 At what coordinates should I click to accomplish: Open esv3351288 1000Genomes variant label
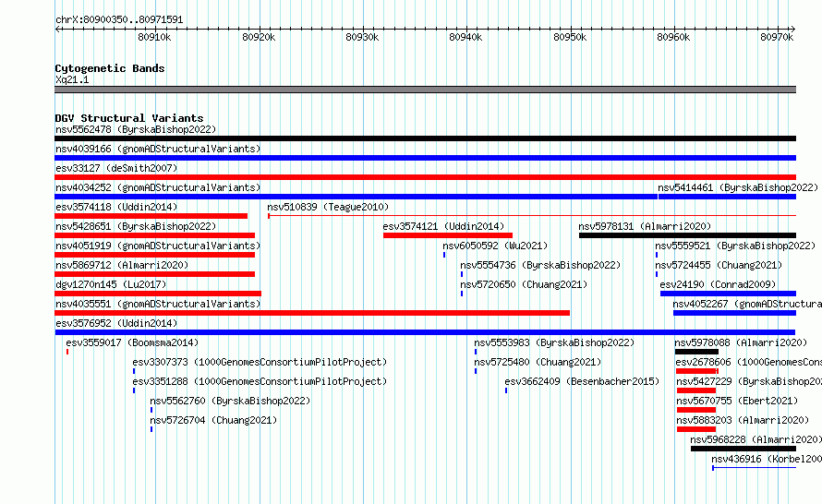click(x=260, y=381)
